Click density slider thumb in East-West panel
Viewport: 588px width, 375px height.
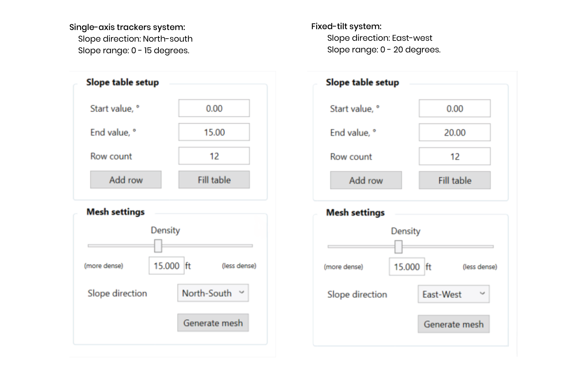[x=398, y=247]
